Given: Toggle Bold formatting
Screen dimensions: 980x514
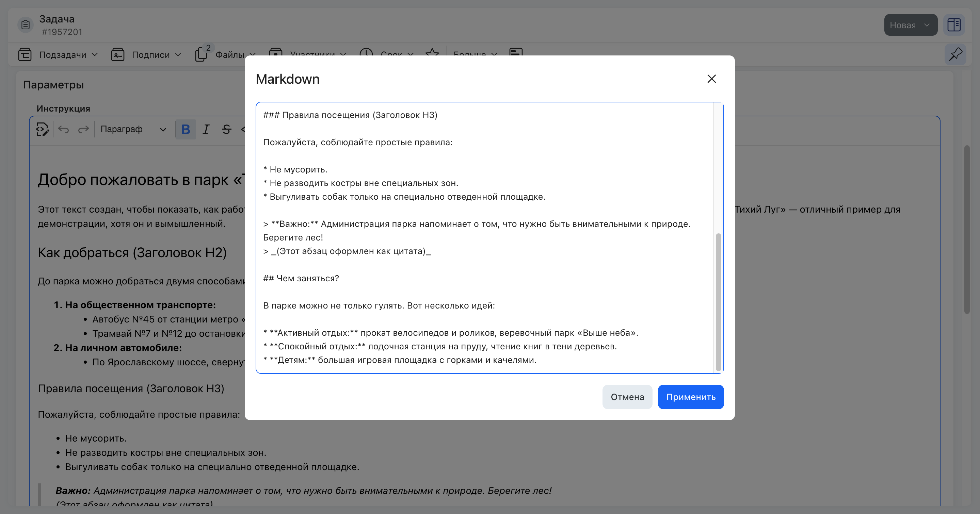Looking at the screenshot, I should pos(185,129).
